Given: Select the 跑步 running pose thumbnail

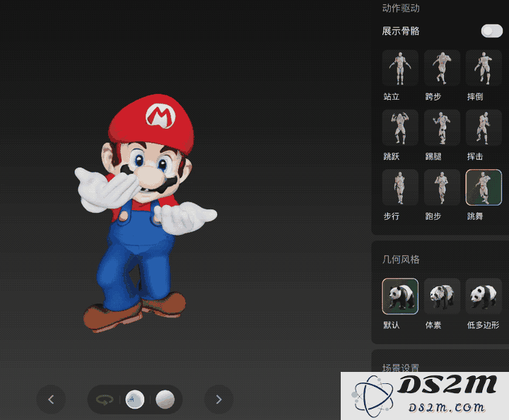Looking at the screenshot, I should pyautogui.click(x=442, y=187).
